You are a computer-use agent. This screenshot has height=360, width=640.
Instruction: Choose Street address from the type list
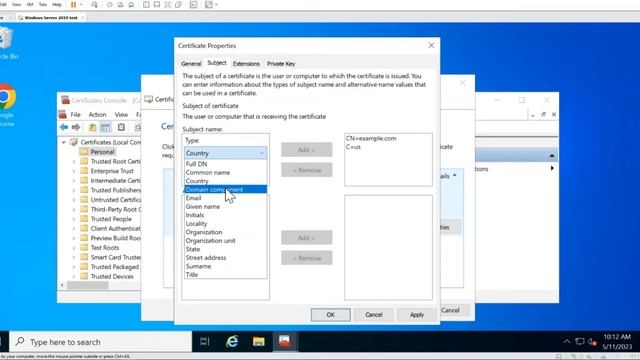[225, 258]
